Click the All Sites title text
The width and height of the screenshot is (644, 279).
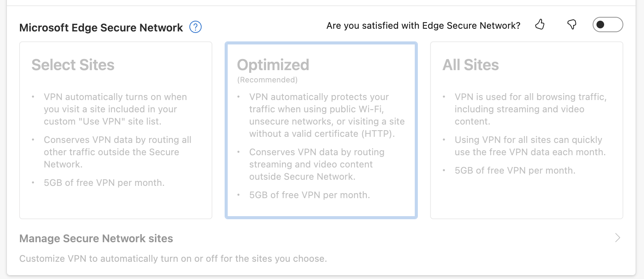[471, 65]
